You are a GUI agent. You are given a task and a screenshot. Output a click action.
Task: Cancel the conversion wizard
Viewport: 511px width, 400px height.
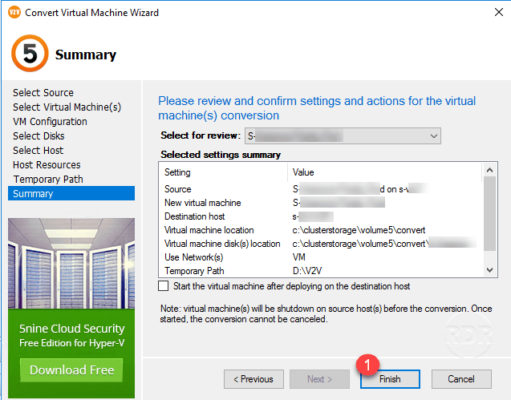click(461, 379)
